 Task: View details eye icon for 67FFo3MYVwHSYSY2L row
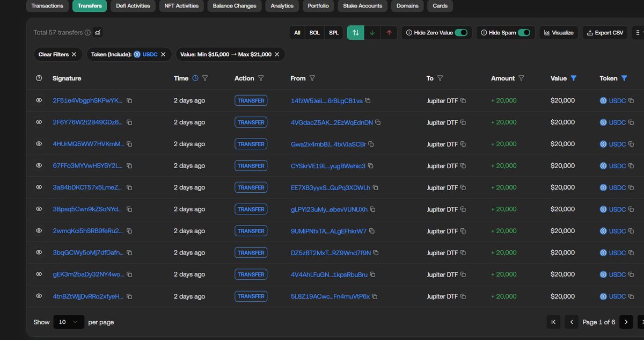(x=39, y=166)
